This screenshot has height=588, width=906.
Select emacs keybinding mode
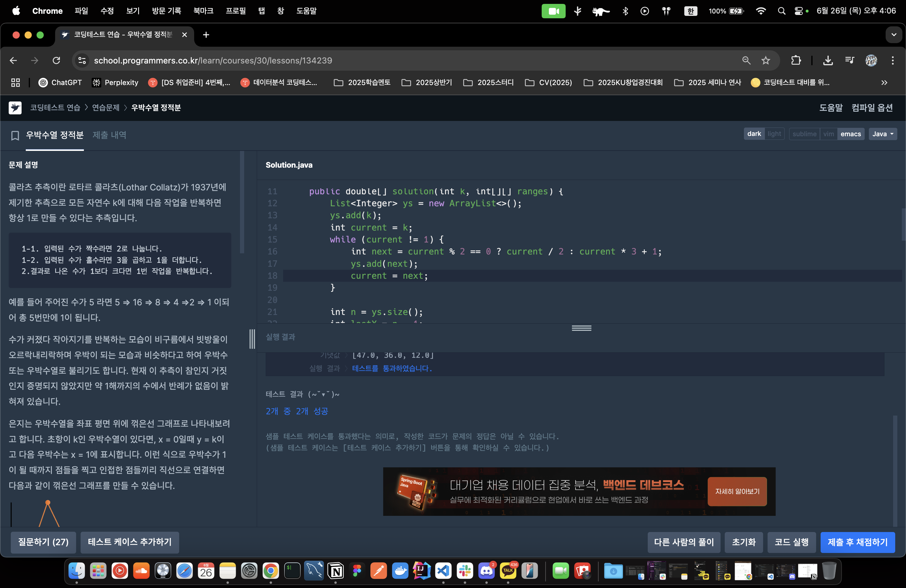point(851,134)
